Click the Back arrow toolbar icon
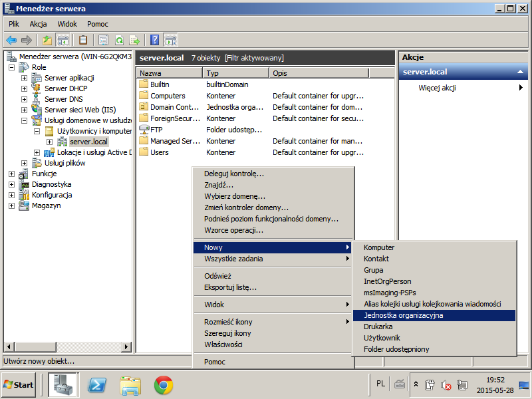The image size is (532, 399). coord(11,41)
